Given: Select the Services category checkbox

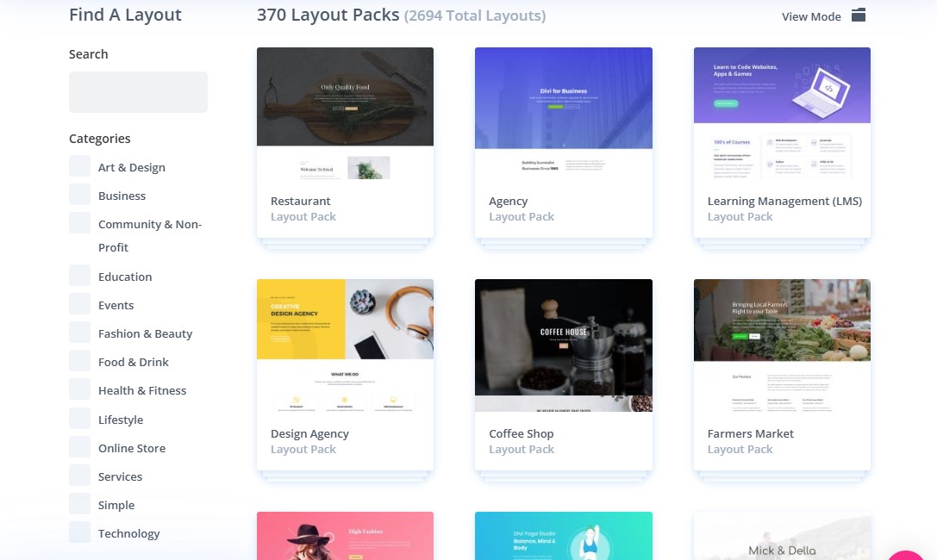Looking at the screenshot, I should tap(79, 476).
